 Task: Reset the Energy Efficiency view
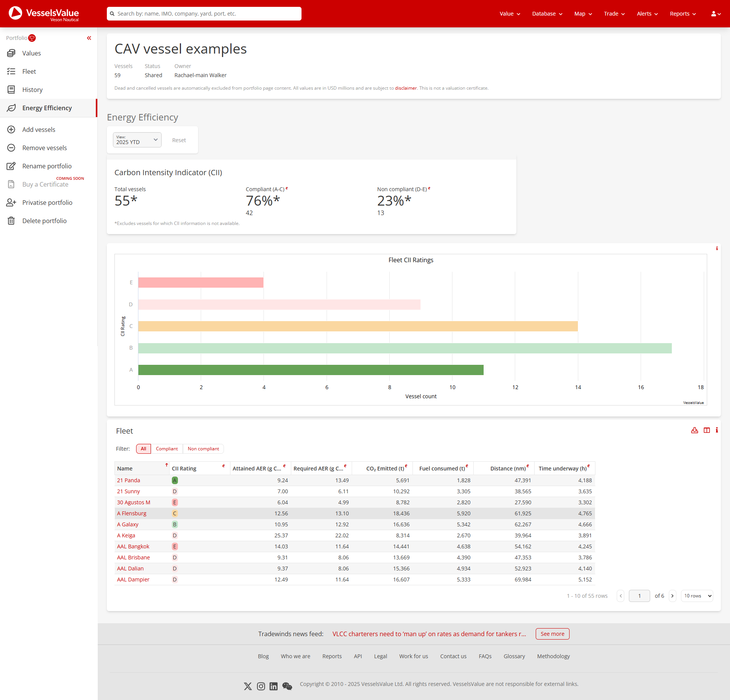click(179, 140)
